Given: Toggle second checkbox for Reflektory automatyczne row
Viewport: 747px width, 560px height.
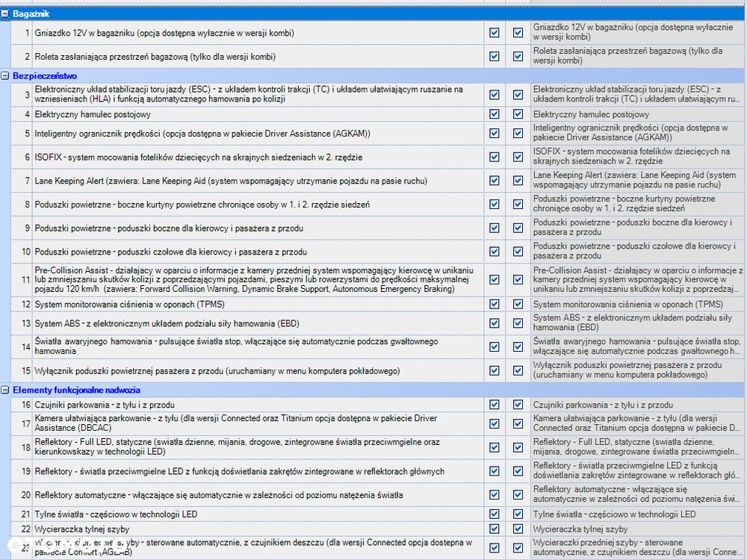Looking at the screenshot, I should pyautogui.click(x=518, y=495).
